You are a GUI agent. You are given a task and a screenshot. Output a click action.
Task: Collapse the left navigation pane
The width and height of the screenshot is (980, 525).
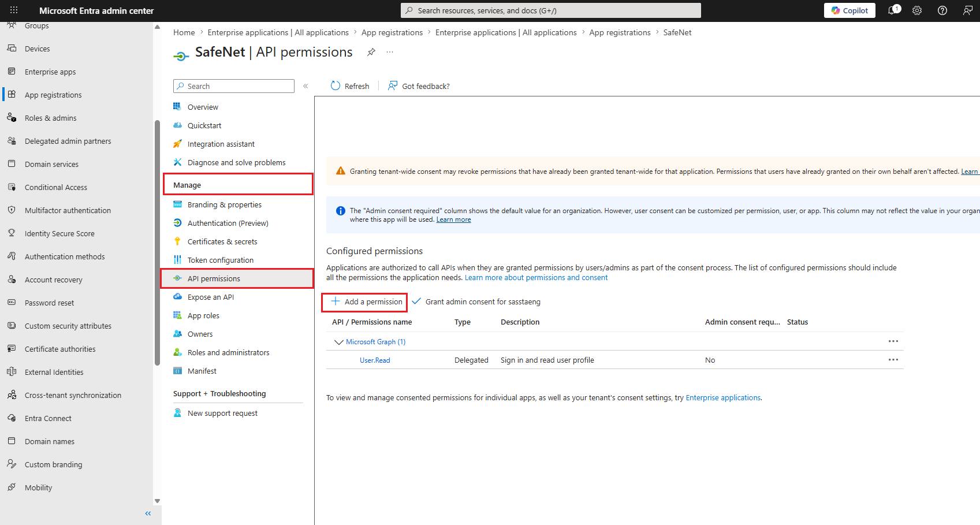coord(148,513)
